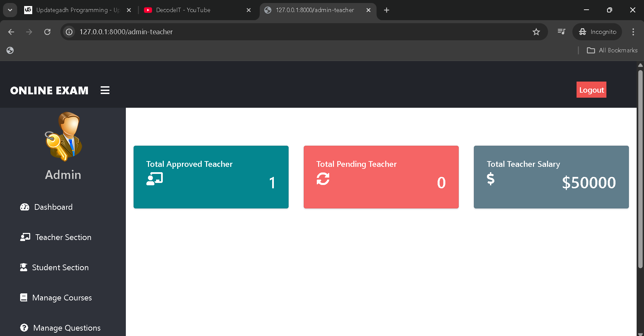The height and width of the screenshot is (336, 644).
Task: Click the approved teacher chalkboard icon
Action: click(155, 179)
